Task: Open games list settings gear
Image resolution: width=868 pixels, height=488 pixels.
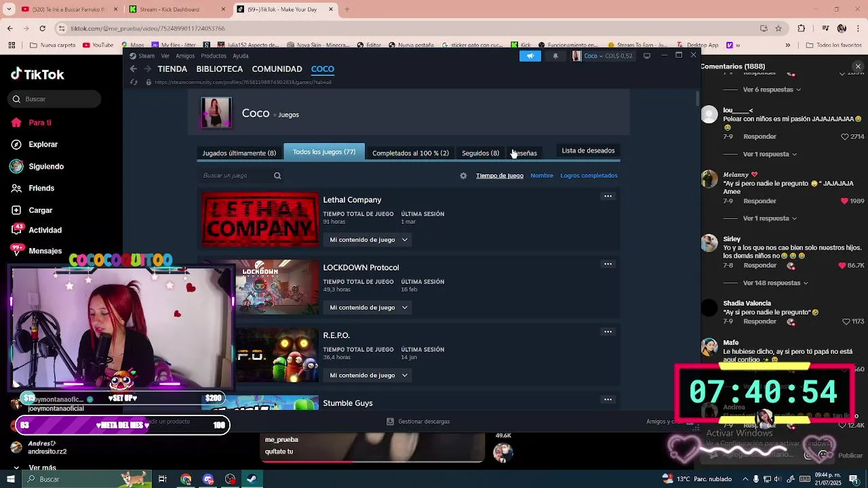Action: [463, 176]
